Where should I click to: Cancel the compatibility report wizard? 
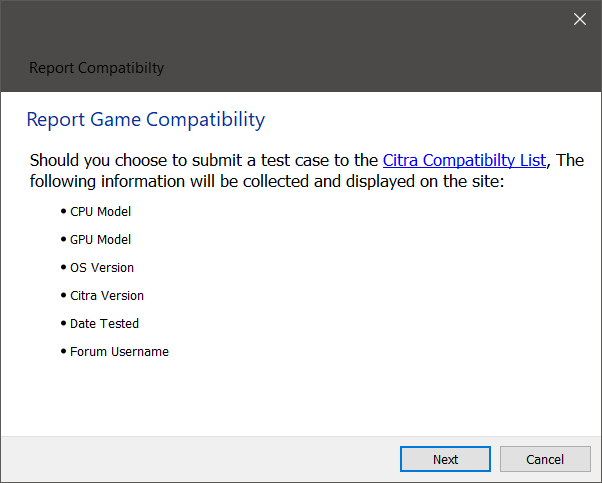click(x=545, y=459)
